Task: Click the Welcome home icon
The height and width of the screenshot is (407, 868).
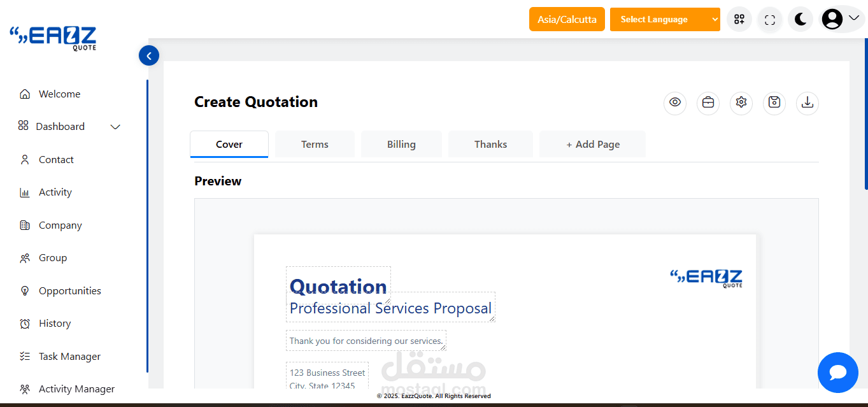Action: click(x=25, y=94)
